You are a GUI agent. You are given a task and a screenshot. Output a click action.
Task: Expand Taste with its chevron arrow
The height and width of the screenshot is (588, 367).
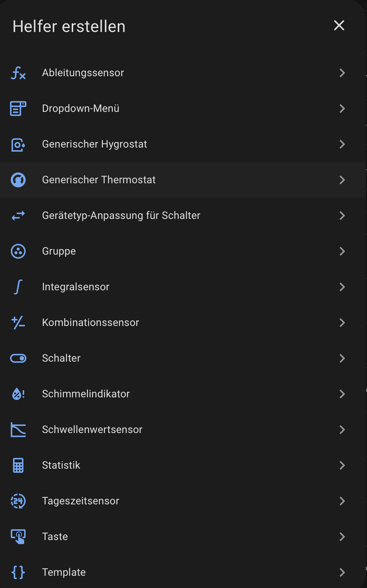click(342, 537)
